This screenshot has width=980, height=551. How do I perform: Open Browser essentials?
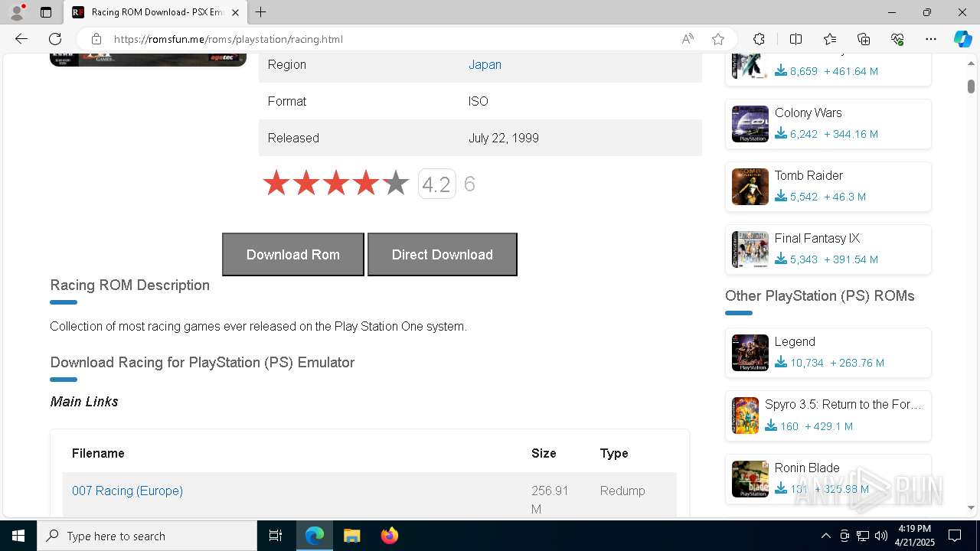pyautogui.click(x=897, y=39)
